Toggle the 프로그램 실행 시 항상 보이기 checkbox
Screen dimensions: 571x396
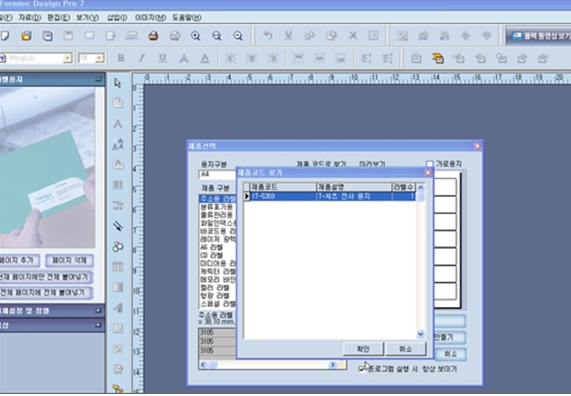click(x=362, y=369)
